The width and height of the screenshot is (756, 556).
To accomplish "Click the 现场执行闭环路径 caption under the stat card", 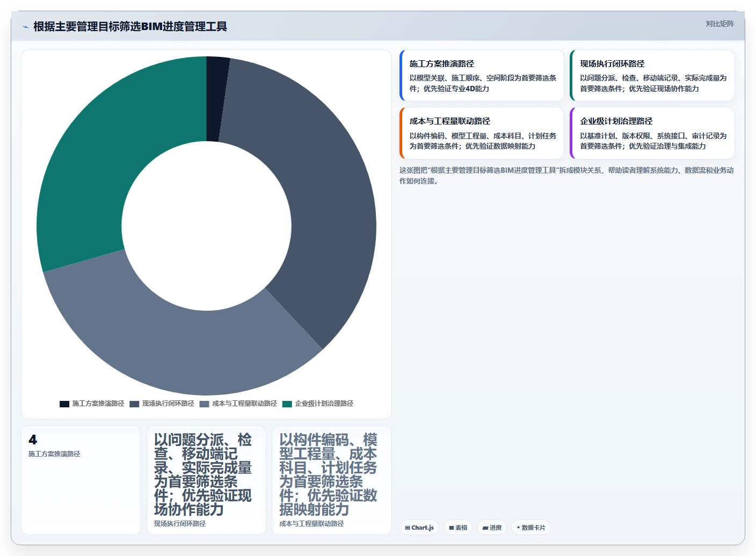I will pyautogui.click(x=180, y=523).
